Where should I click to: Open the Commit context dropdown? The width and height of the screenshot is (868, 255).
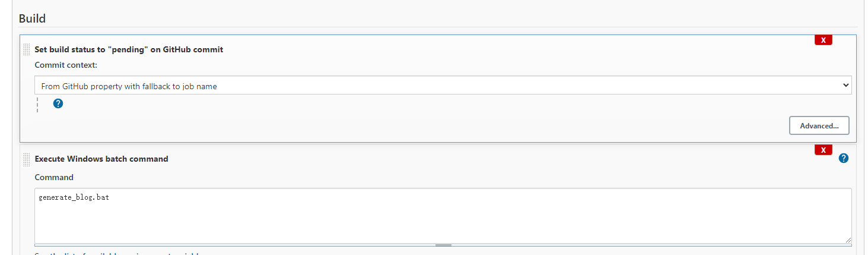[443, 86]
